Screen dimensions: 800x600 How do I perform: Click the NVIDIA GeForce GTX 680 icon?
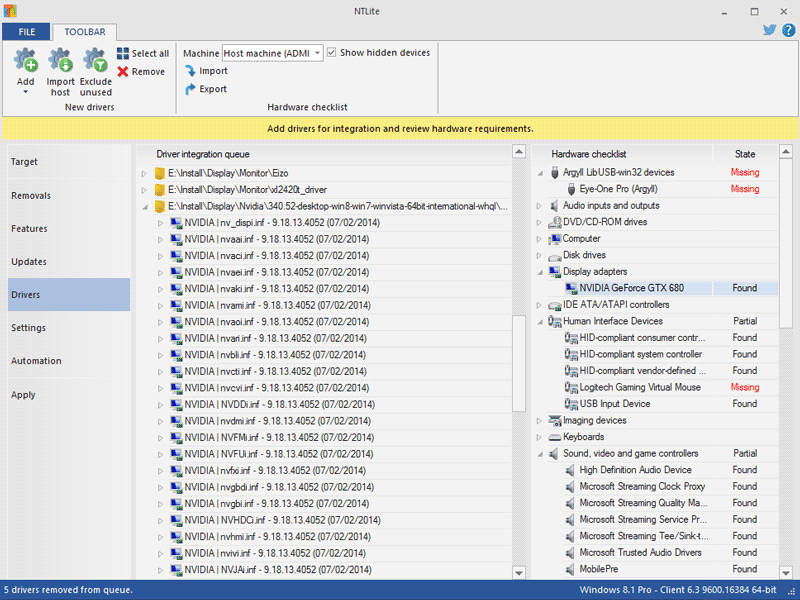(x=571, y=288)
